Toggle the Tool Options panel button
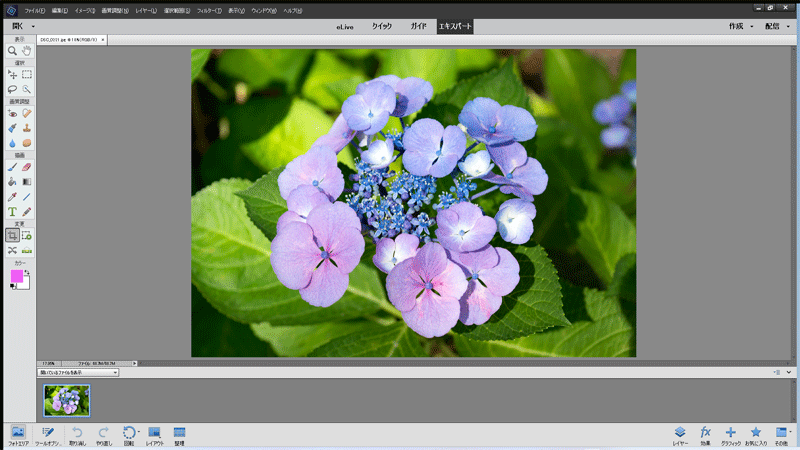 click(x=48, y=436)
